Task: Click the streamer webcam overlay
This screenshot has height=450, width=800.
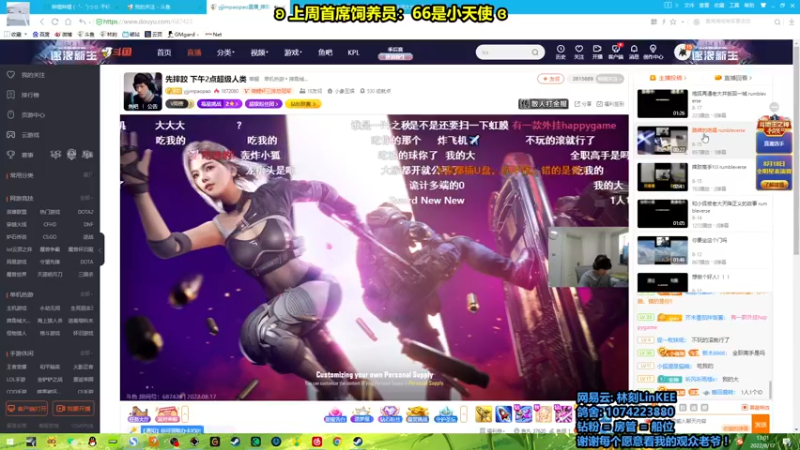Action: coord(588,257)
